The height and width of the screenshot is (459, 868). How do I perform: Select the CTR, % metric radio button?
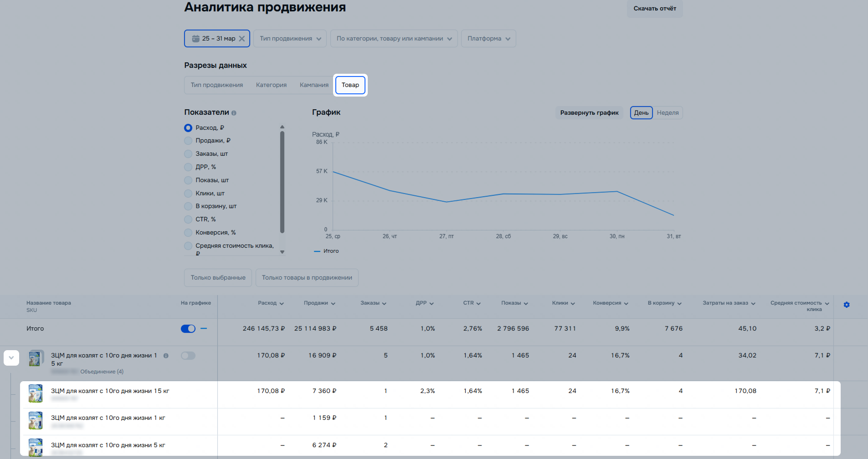188,219
